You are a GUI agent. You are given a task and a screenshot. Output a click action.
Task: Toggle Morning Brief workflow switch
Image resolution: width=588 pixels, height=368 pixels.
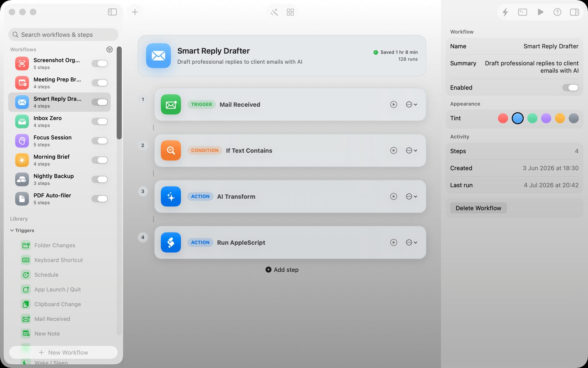100,160
